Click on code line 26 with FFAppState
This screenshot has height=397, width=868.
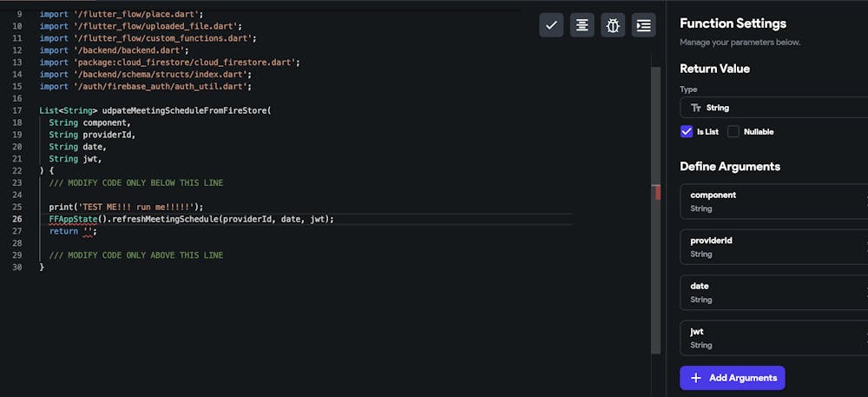pos(191,219)
